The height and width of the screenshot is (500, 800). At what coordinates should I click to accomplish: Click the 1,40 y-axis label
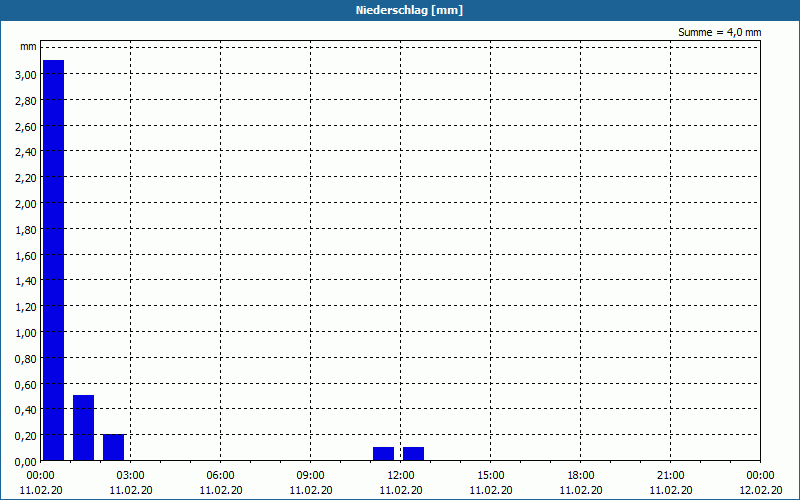(26, 281)
